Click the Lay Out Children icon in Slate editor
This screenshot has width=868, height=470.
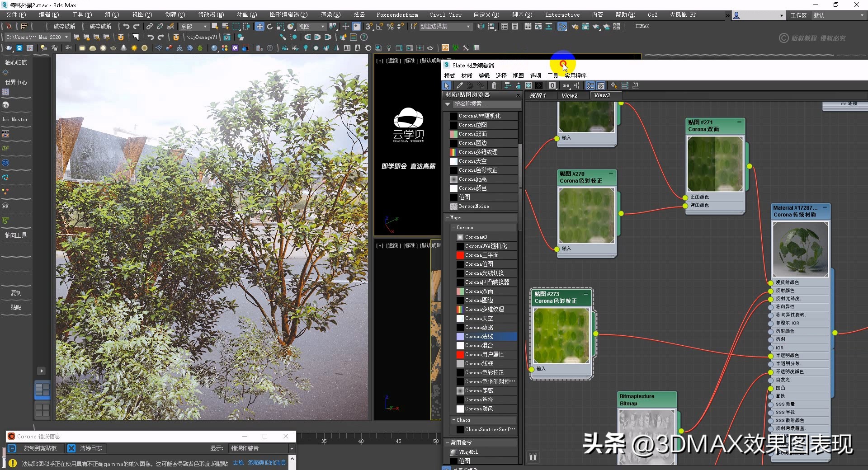click(x=507, y=85)
